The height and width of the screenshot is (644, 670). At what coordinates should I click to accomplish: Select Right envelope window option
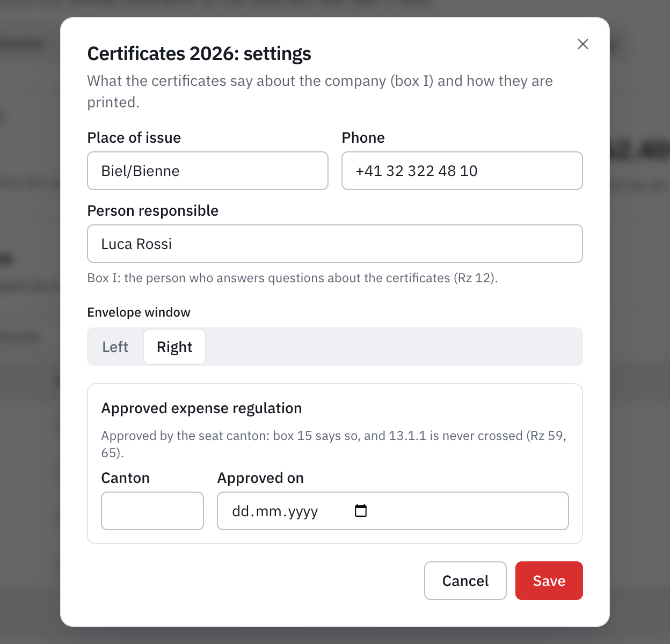174,347
